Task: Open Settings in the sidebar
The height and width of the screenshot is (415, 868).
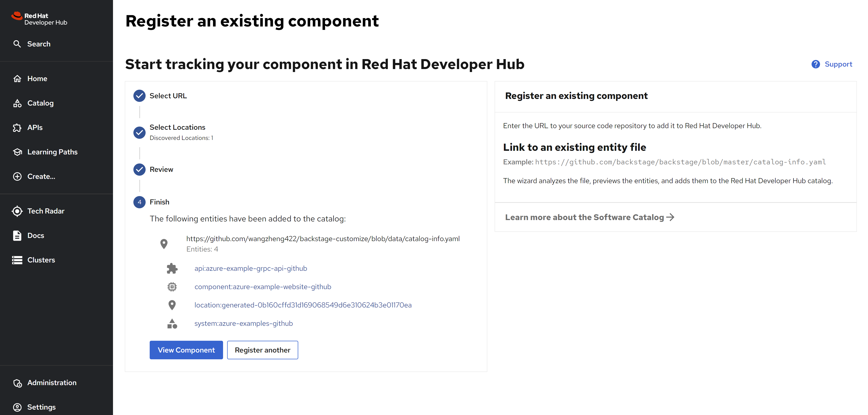Action: point(41,407)
